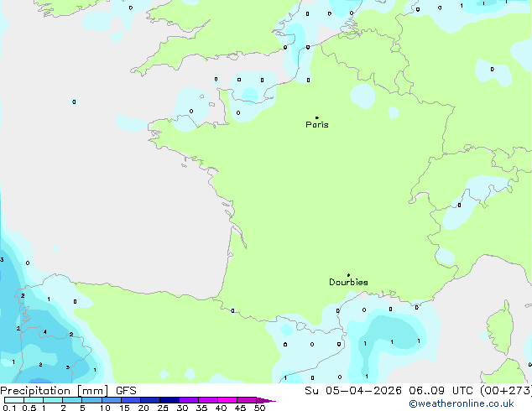
Task: Pick the 5–10 mm legend swatch
Action: tap(91, 400)
